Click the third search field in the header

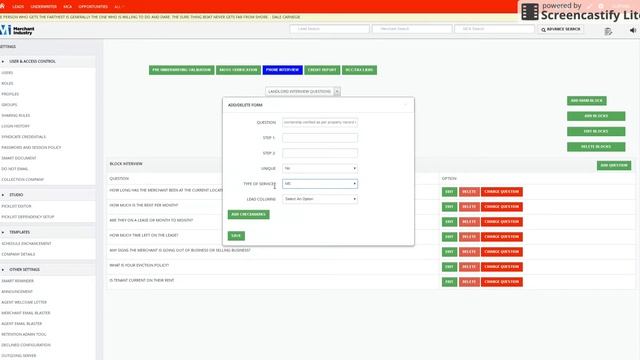(494, 29)
